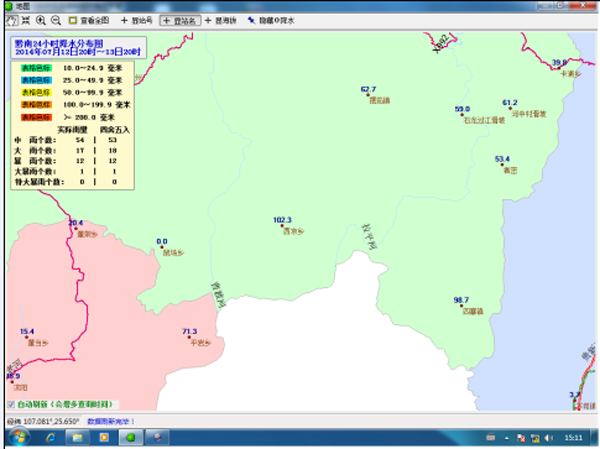Switch to last taskbar application icon
Screen dimensions: 600x449
pos(157,438)
